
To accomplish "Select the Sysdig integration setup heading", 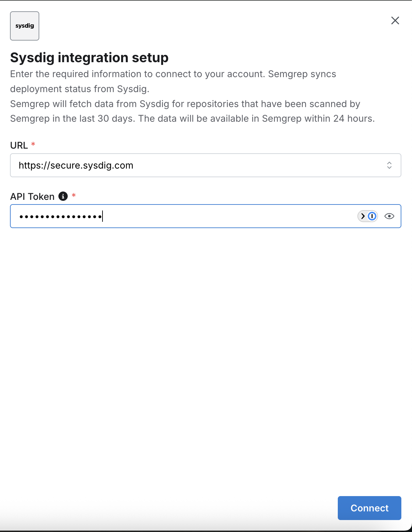I will point(89,57).
